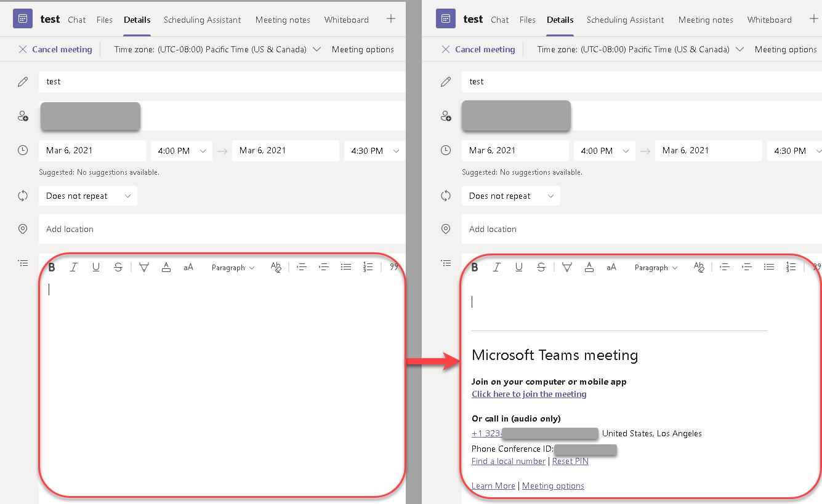Toggle underline formatting
822x504 pixels.
click(96, 266)
